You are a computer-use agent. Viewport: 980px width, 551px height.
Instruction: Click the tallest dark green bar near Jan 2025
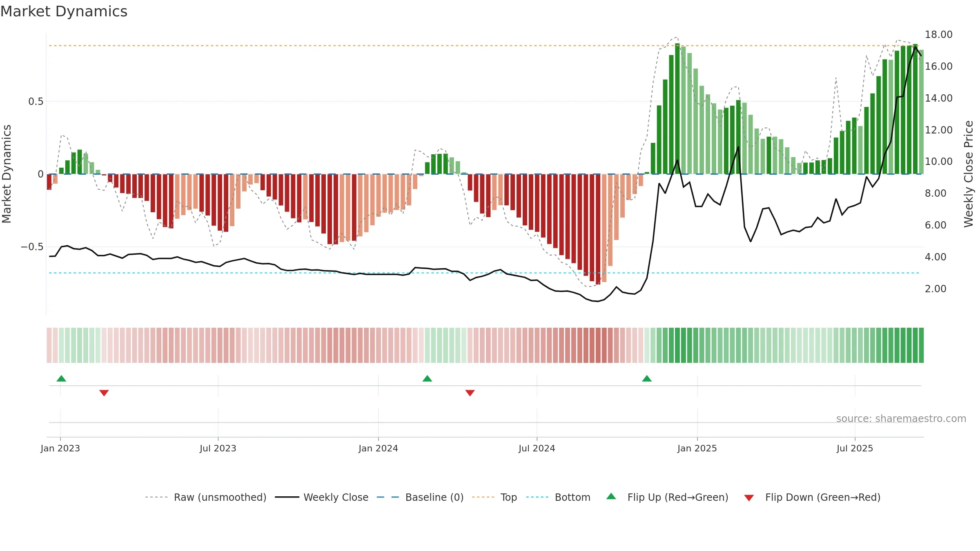click(677, 109)
